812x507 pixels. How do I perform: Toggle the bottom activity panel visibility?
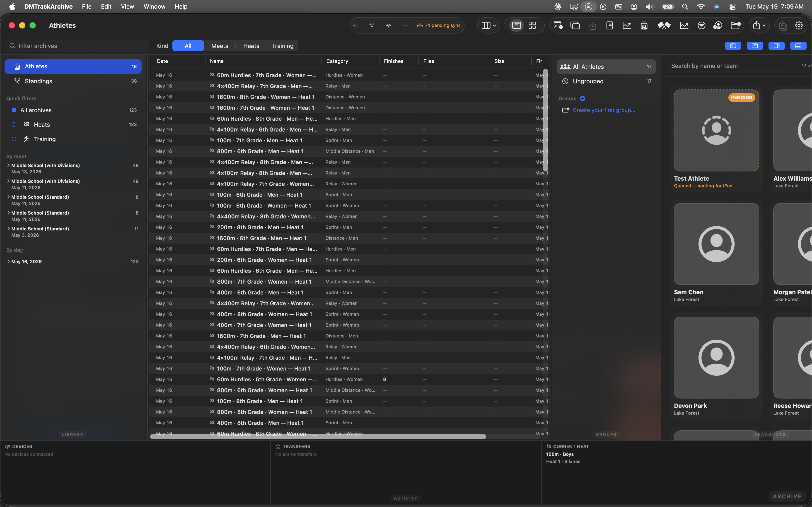click(798, 46)
